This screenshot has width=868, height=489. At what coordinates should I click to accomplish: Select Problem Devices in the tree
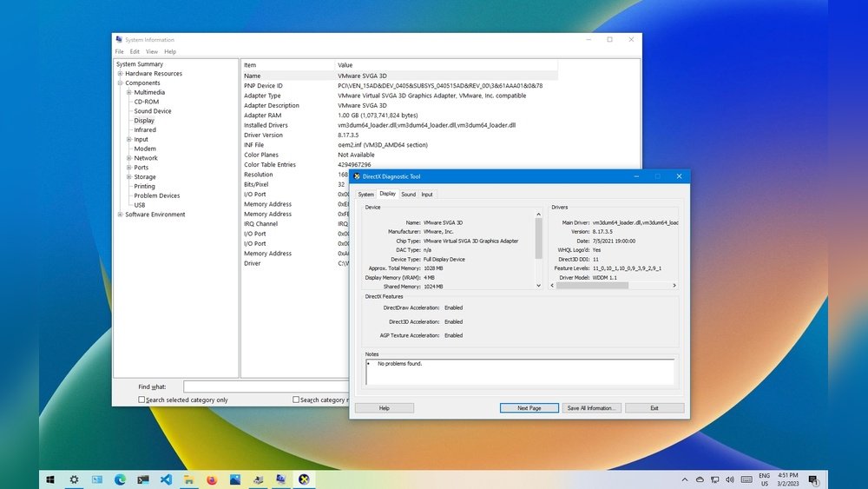(x=156, y=195)
